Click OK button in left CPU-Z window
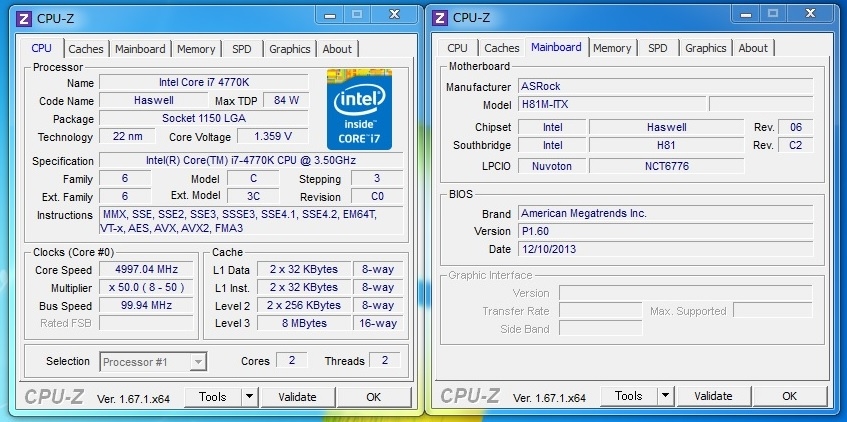This screenshot has height=422, width=847. point(374,397)
